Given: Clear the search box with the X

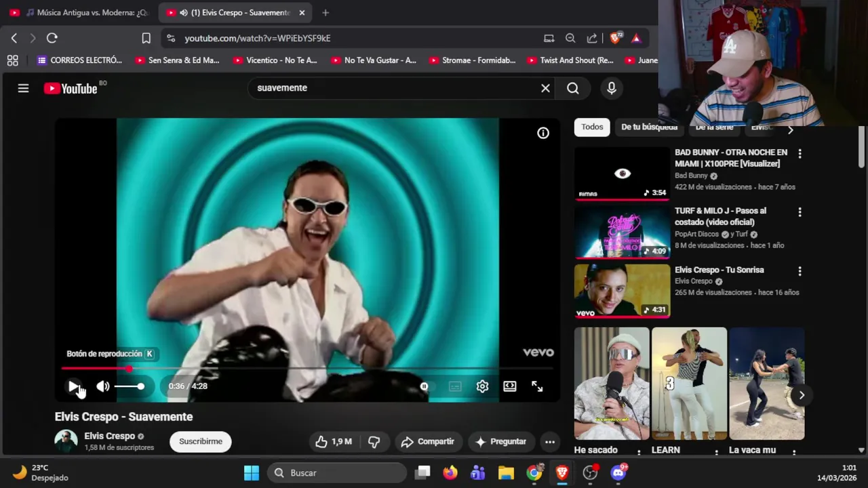Looking at the screenshot, I should (545, 88).
